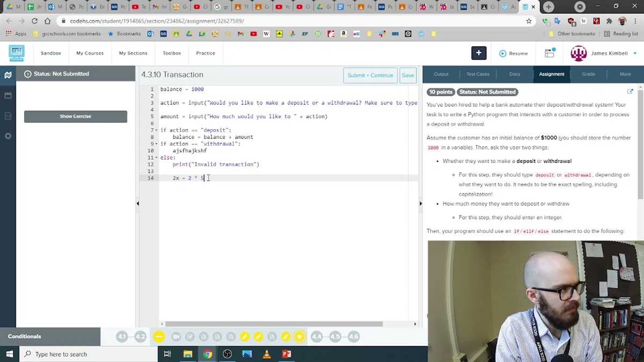
Task: Click the Windows Start button
Action: tap(10, 354)
